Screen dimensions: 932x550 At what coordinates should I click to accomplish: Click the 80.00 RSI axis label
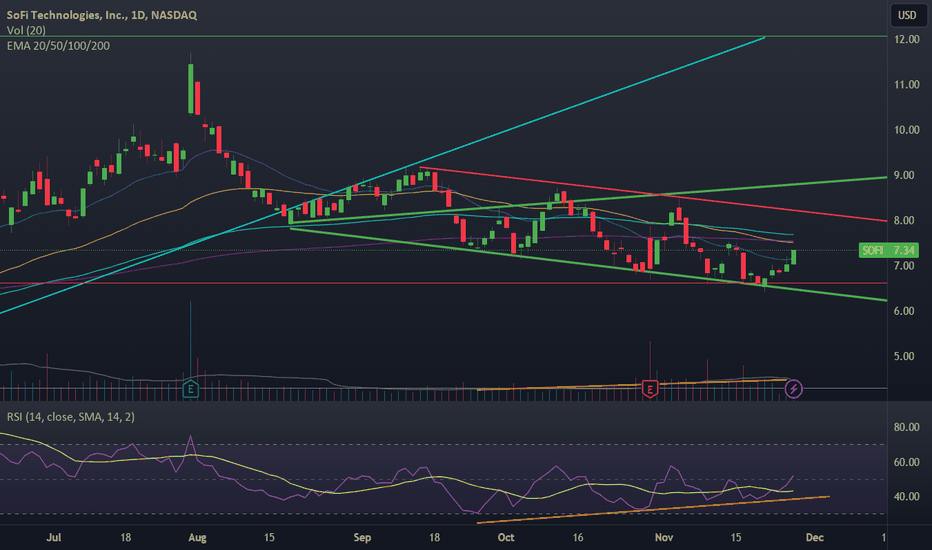pos(906,427)
